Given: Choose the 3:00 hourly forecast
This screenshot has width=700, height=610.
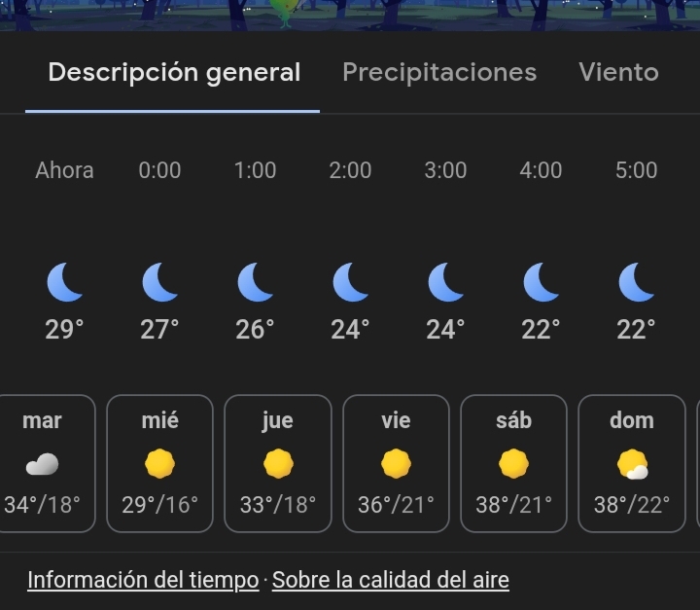Looking at the screenshot, I should (445, 250).
